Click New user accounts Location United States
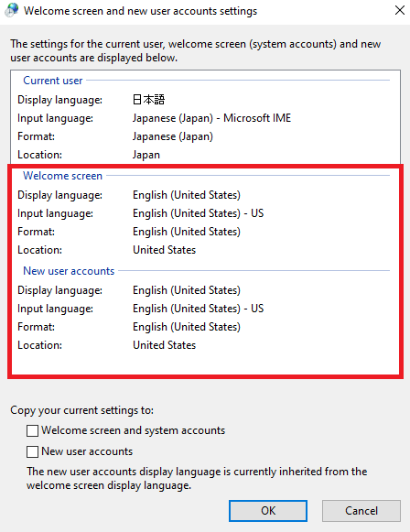 (x=165, y=345)
